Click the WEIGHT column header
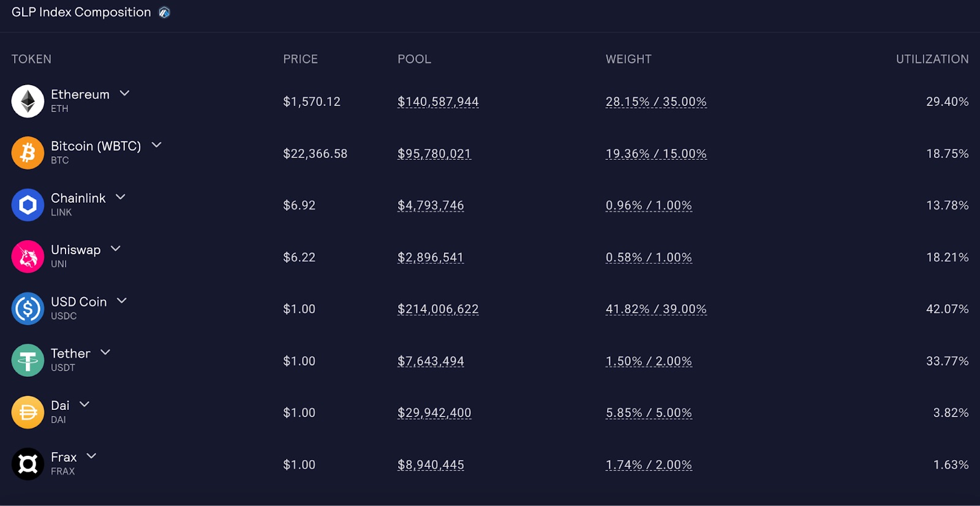Screen dimensions: 980x506 tap(628, 59)
